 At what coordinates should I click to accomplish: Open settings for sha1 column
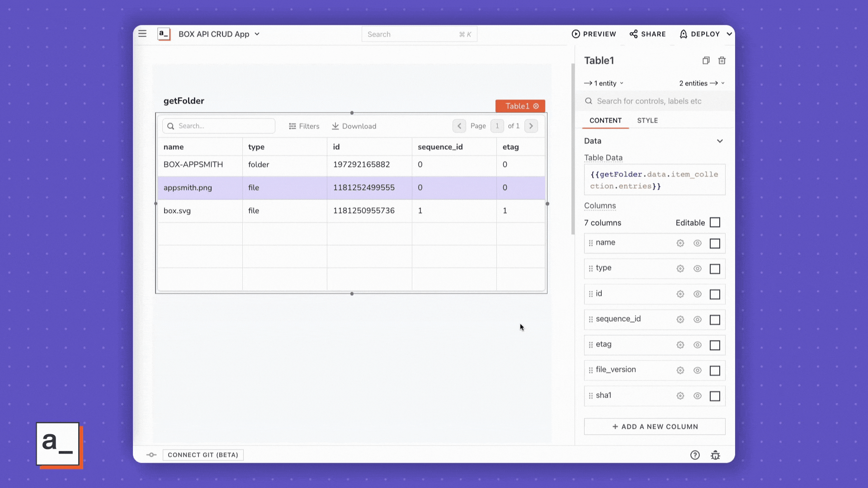coord(680,396)
